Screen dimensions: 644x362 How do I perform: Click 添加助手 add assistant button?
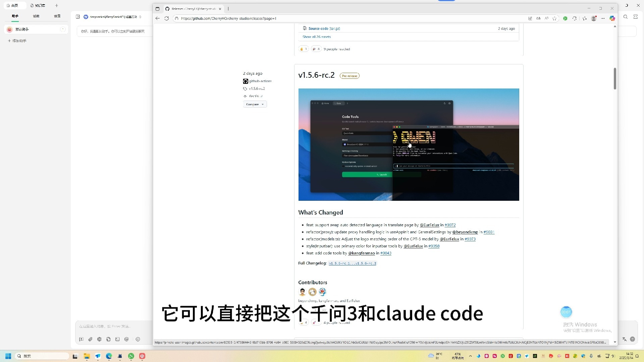[17, 41]
